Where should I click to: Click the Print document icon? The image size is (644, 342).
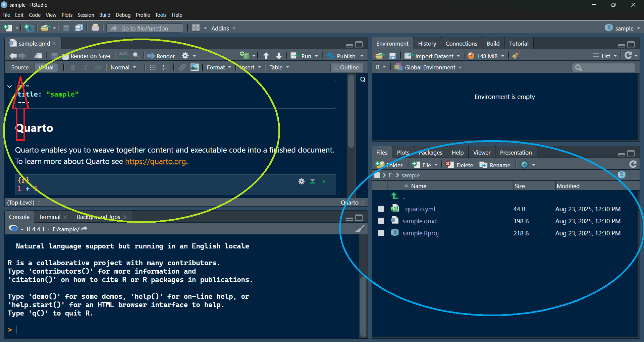pos(95,28)
